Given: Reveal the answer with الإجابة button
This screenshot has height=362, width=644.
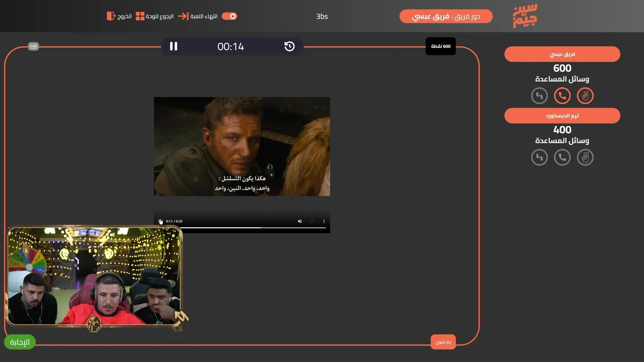Looking at the screenshot, I should click(x=20, y=342).
